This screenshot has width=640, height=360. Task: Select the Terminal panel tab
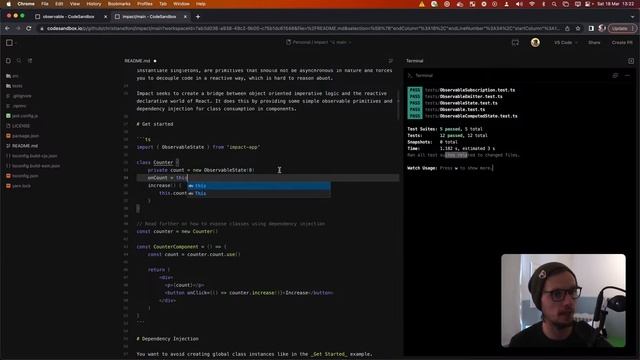pos(415,61)
